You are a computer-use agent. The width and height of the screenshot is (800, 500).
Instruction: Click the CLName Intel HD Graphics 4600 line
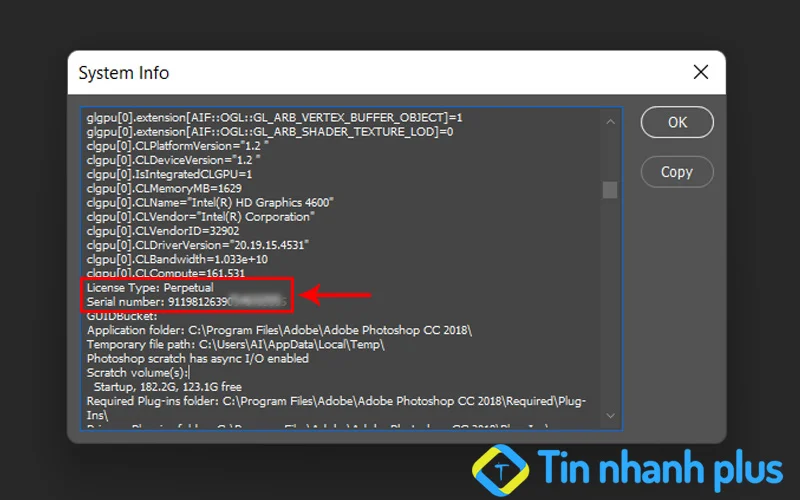click(210, 203)
